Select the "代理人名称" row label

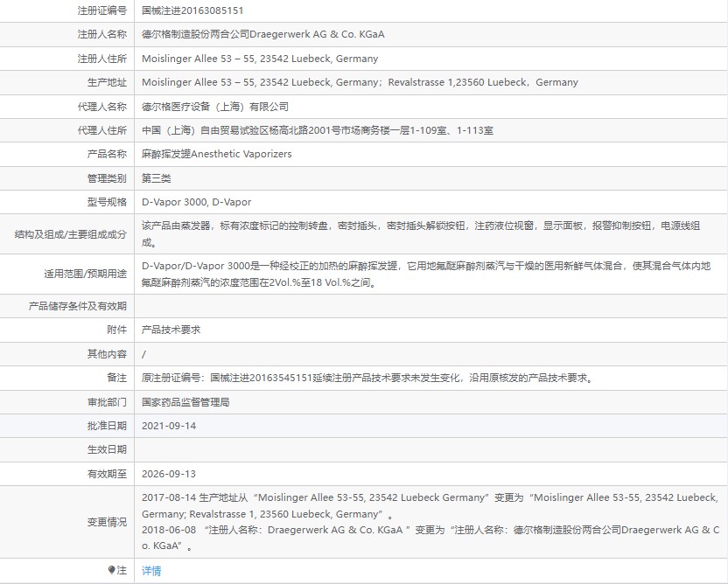[x=102, y=107]
